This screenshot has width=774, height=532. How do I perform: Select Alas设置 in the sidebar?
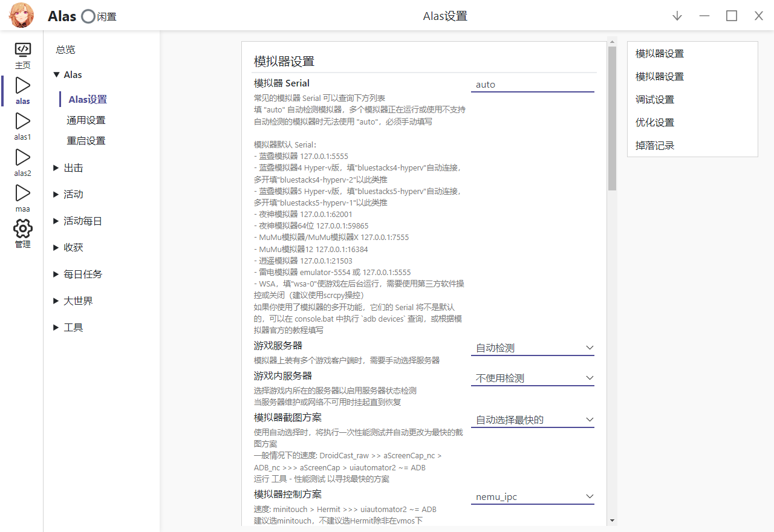pos(88,99)
